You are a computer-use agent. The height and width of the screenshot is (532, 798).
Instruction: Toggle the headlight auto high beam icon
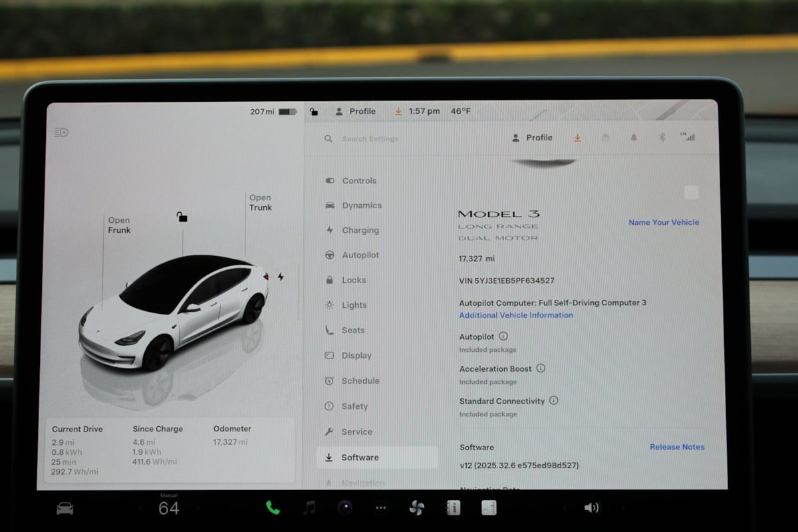pos(61,132)
